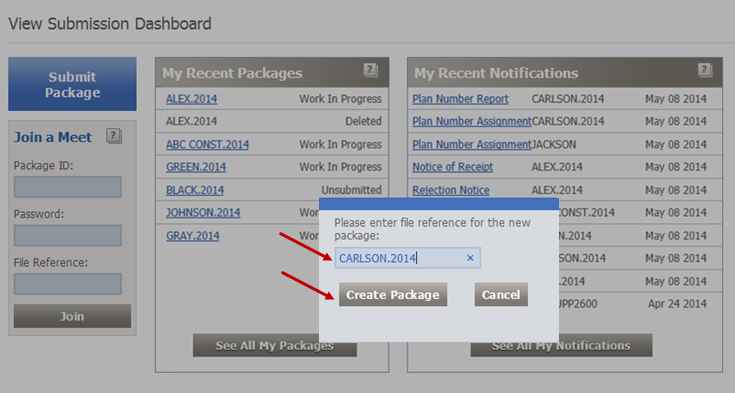This screenshot has height=393, width=735.
Task: Open My Recent Notifications help icon
Action: click(x=705, y=70)
